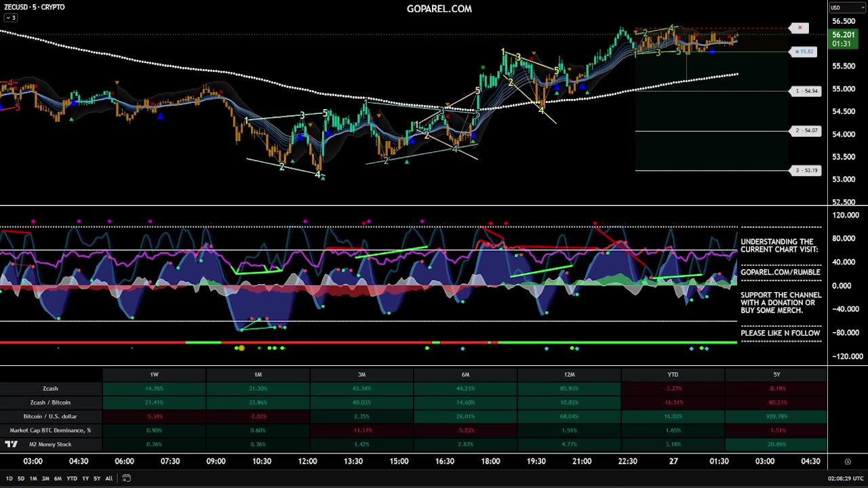Click the 18:00 label on the time axis
This screenshot has width=868, height=488.
point(490,462)
